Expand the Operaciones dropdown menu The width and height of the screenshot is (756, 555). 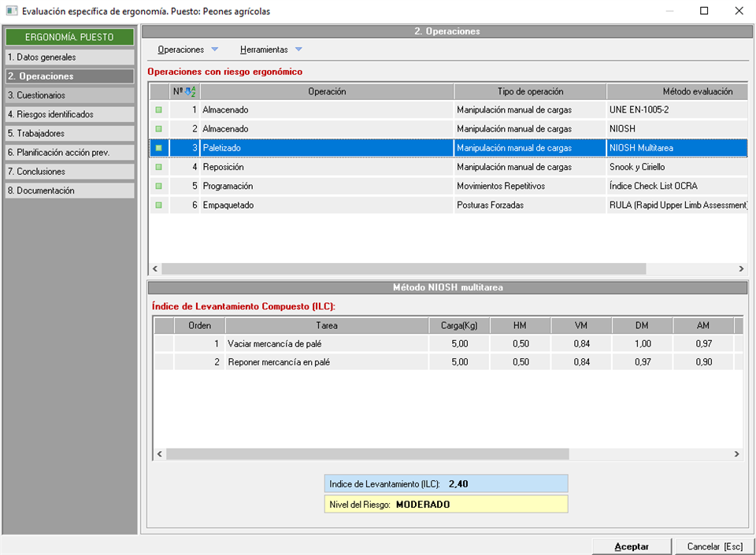pos(187,50)
